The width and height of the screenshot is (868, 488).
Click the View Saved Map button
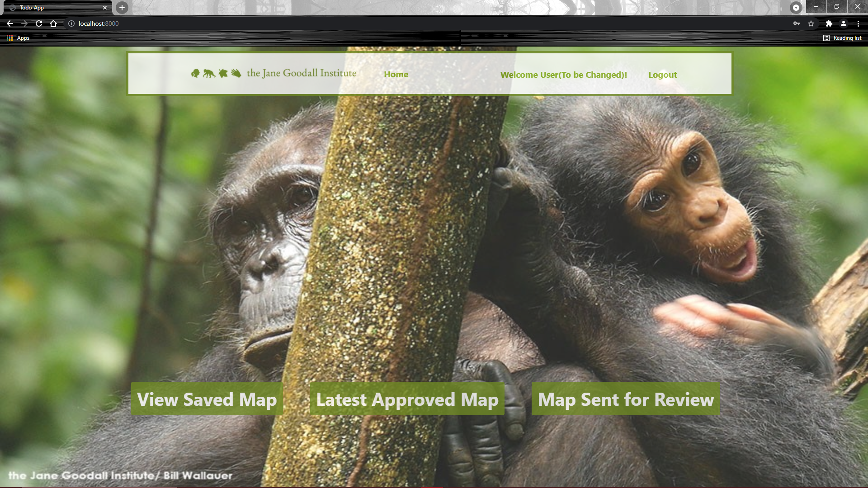click(x=207, y=399)
